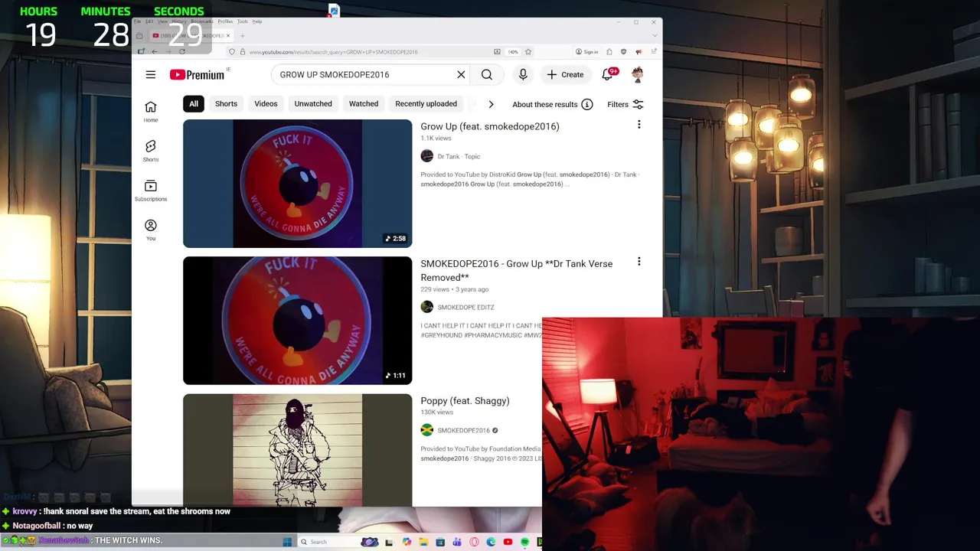
Task: Open the You page in sidebar
Action: click(x=151, y=230)
